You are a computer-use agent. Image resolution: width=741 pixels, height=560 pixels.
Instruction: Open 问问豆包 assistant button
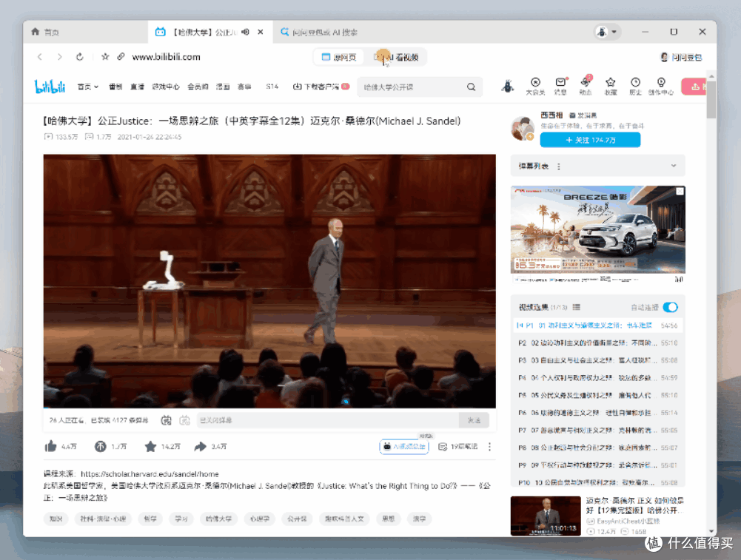(x=681, y=57)
